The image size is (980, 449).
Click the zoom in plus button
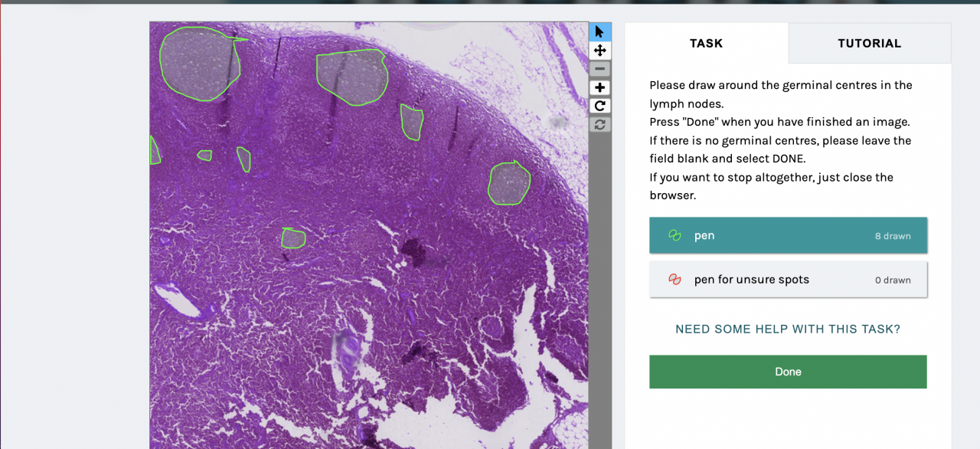tap(600, 87)
